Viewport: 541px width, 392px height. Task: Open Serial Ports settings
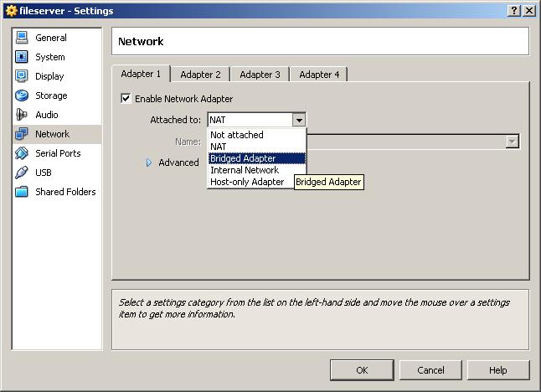click(x=58, y=153)
